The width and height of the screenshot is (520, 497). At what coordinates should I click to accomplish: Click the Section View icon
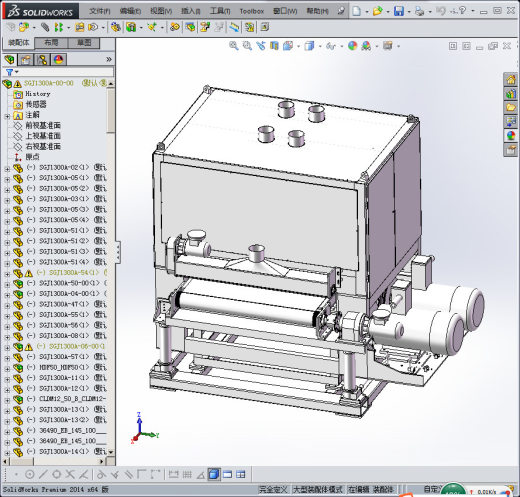[x=274, y=46]
